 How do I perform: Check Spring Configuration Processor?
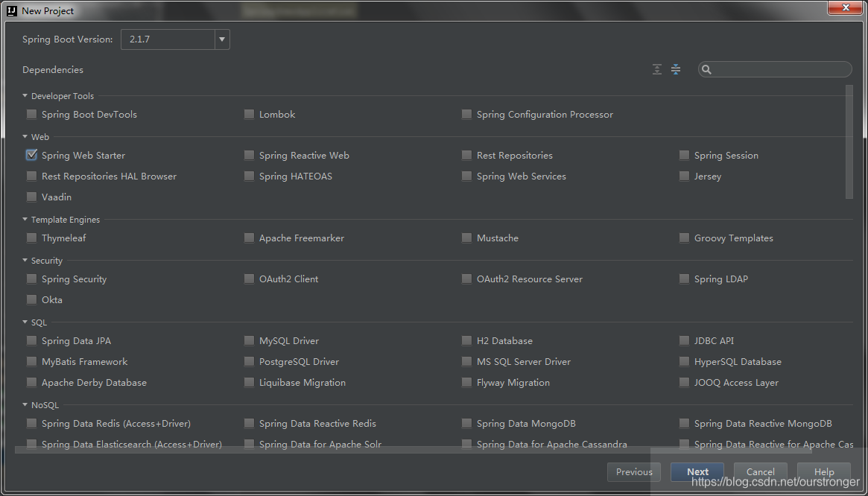click(x=466, y=115)
